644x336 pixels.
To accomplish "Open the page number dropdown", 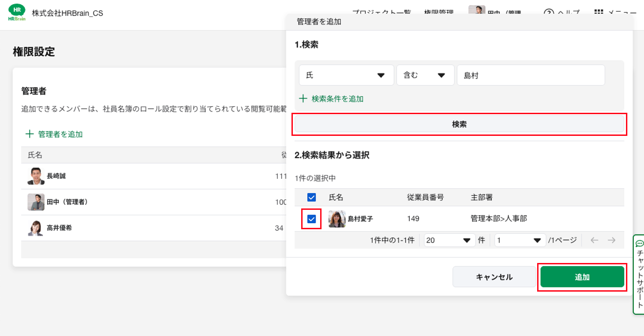I will (520, 240).
